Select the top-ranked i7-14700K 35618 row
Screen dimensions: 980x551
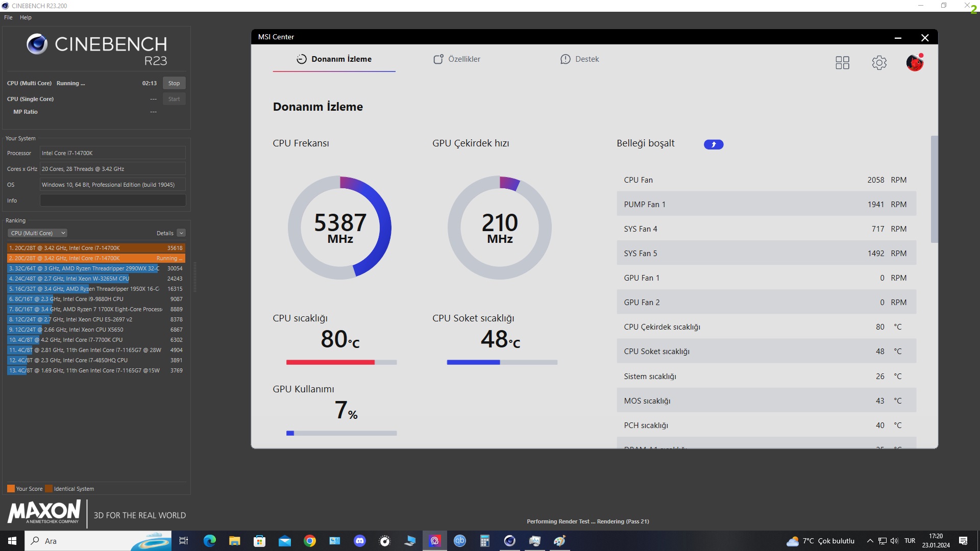96,248
